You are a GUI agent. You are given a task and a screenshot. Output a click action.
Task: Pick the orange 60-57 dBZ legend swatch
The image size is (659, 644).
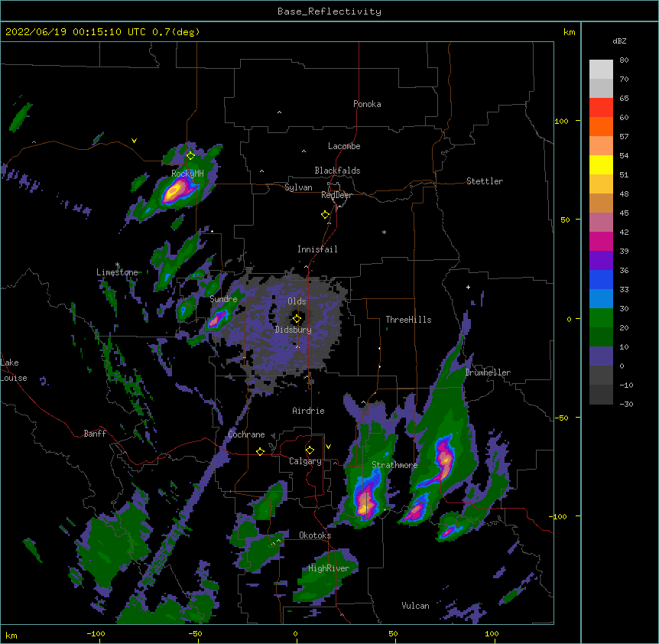(x=601, y=126)
